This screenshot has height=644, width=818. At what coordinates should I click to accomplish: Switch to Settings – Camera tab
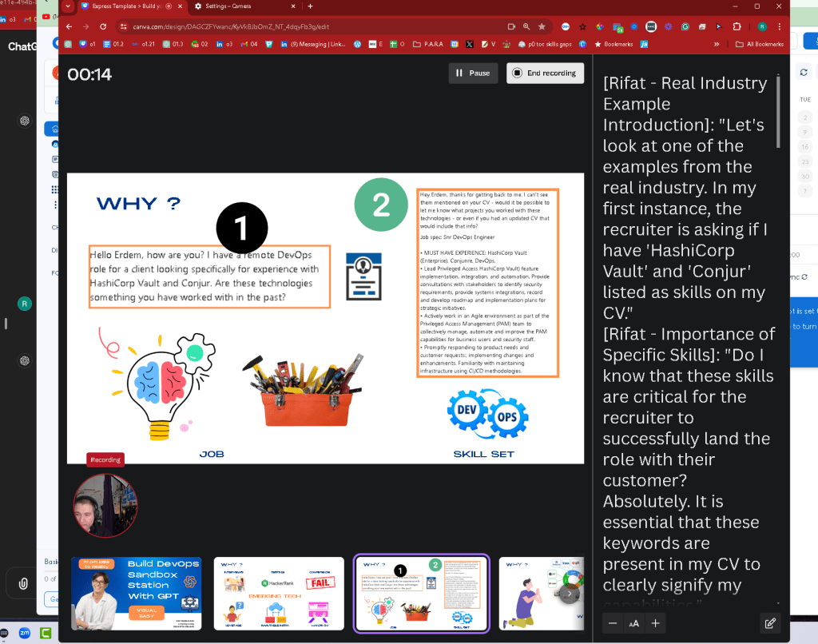(228, 6)
